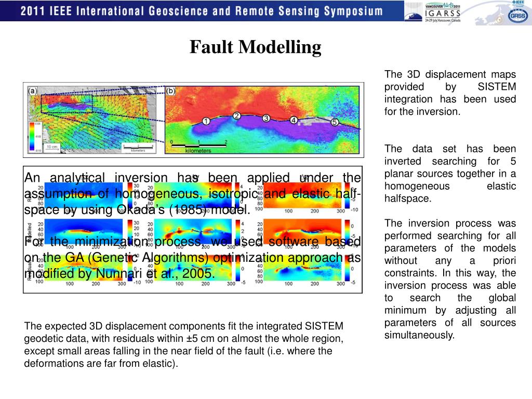The height and width of the screenshot is (399, 532).
Task: Click the text 'modified by Nunnari et al., 2005.'
Action: coord(119,273)
